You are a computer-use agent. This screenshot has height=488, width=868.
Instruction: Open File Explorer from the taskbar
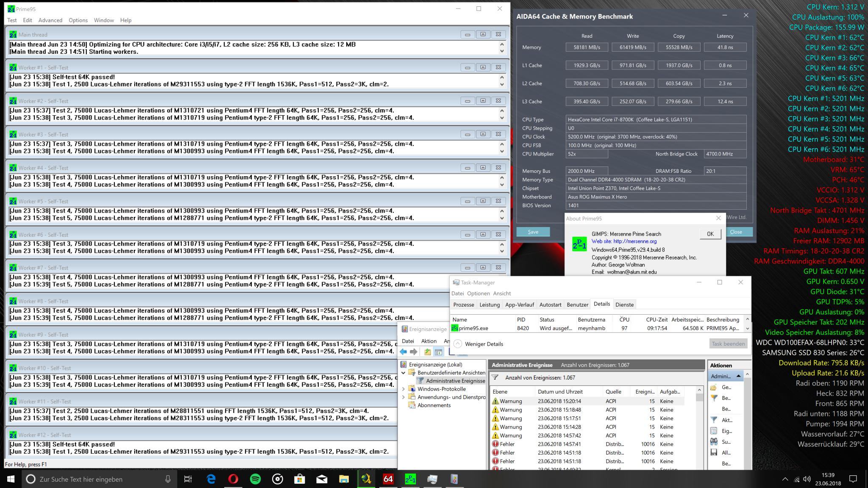(344, 479)
